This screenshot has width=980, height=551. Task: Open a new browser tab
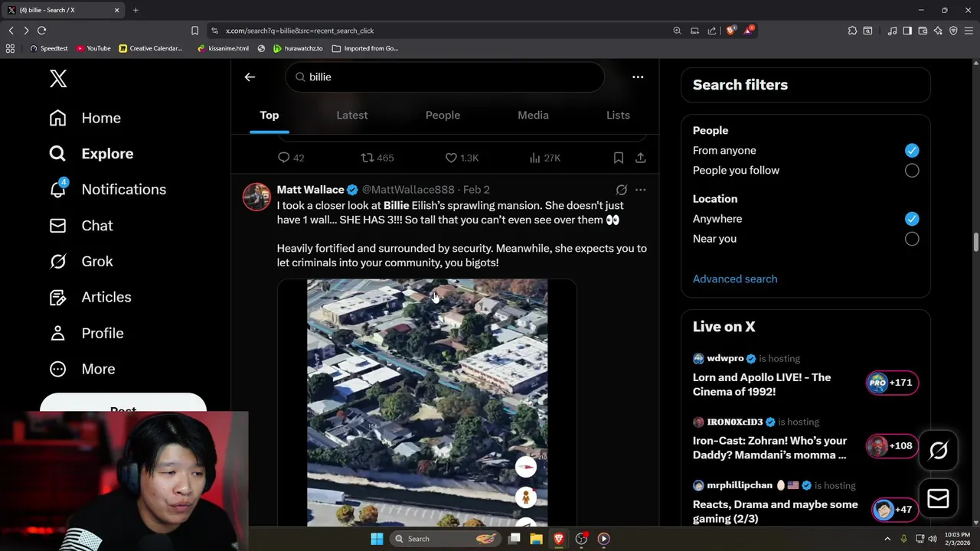tap(136, 10)
